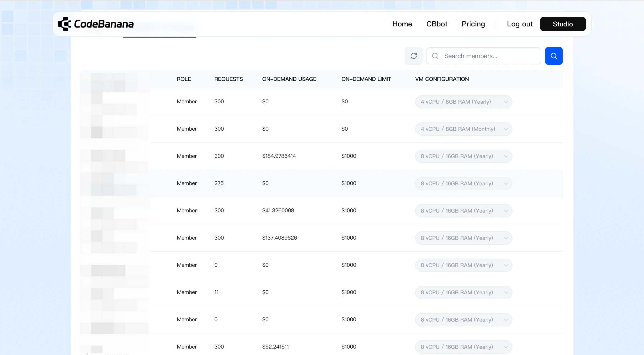
Task: Open VM dropdown for the $41.3260098 usage row
Action: pos(463,211)
